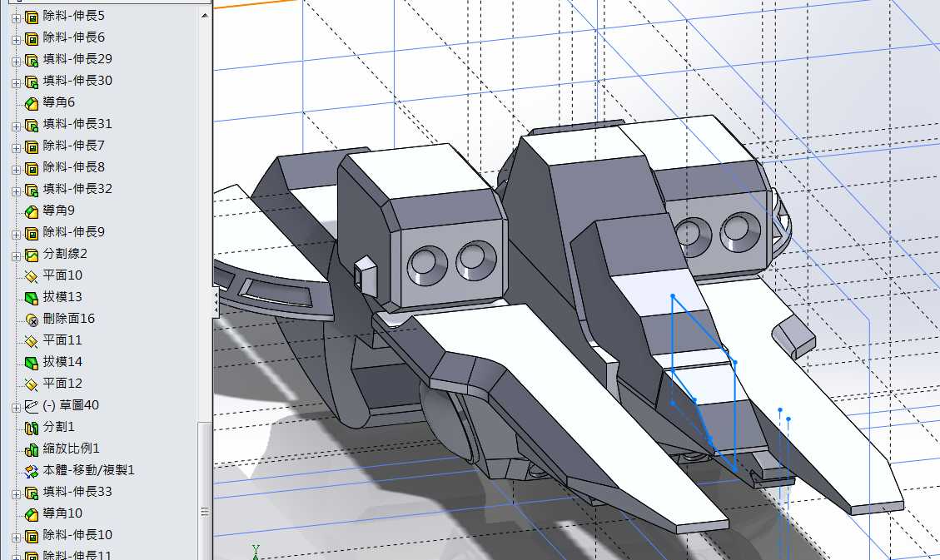This screenshot has height=560, width=940.
Task: Select the 分割1 feature label
Action: pyautogui.click(x=59, y=426)
